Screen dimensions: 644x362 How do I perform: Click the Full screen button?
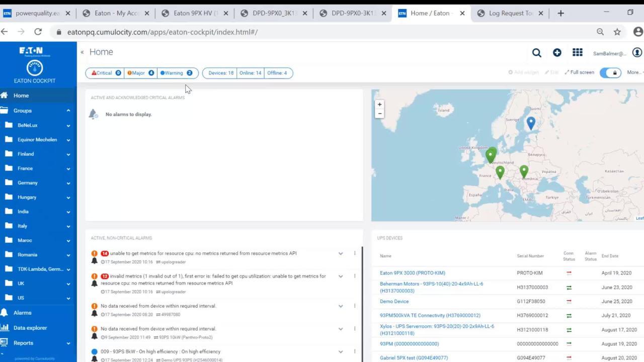(x=580, y=72)
